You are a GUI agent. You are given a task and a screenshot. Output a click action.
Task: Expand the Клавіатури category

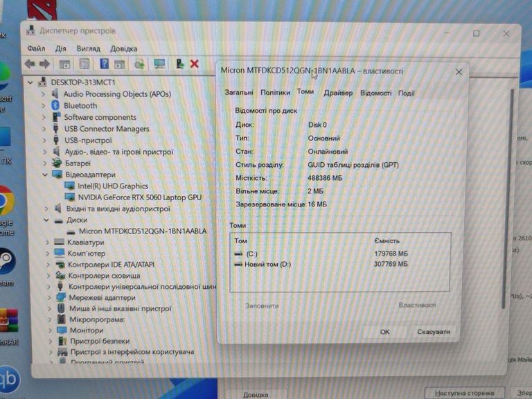point(48,242)
